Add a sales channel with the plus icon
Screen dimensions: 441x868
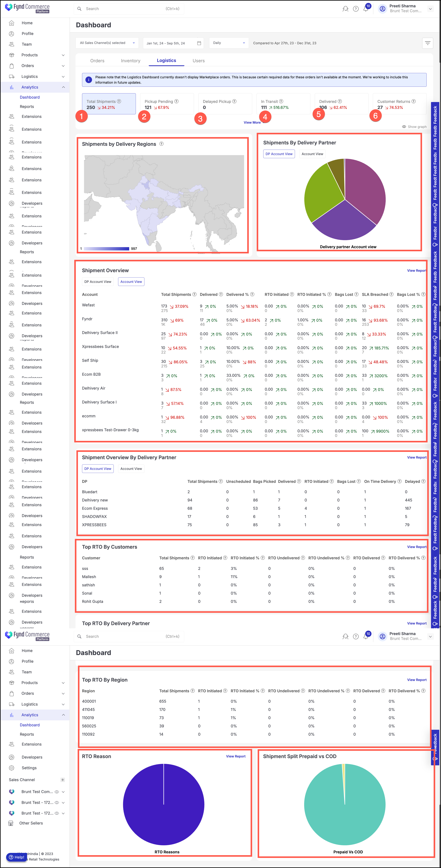62,780
